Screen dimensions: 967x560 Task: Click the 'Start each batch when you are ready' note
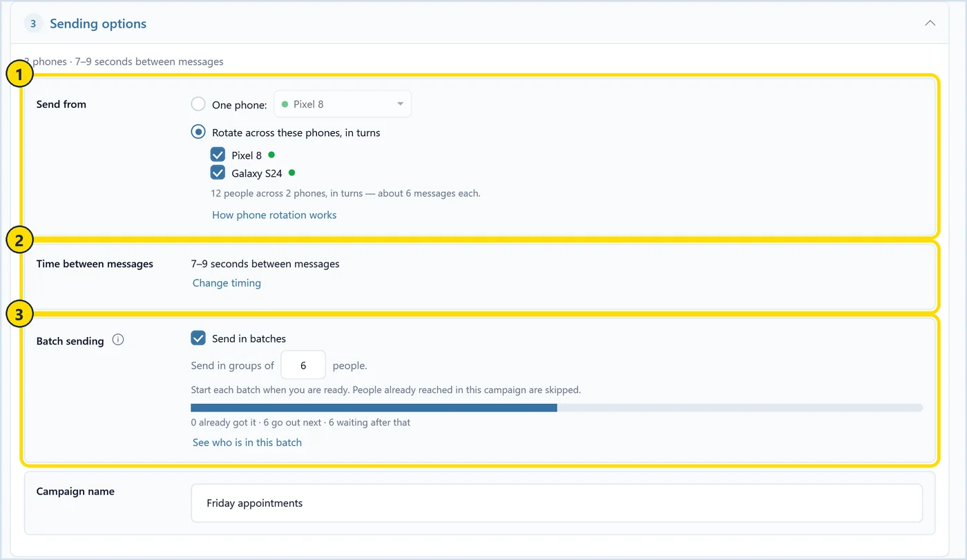(385, 389)
